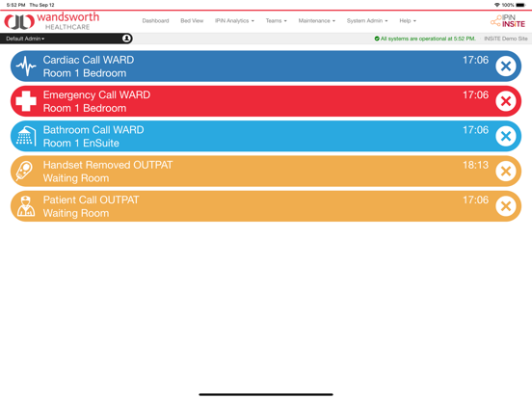This screenshot has height=399, width=532.
Task: Click the green systems operational check icon
Action: pos(377,39)
